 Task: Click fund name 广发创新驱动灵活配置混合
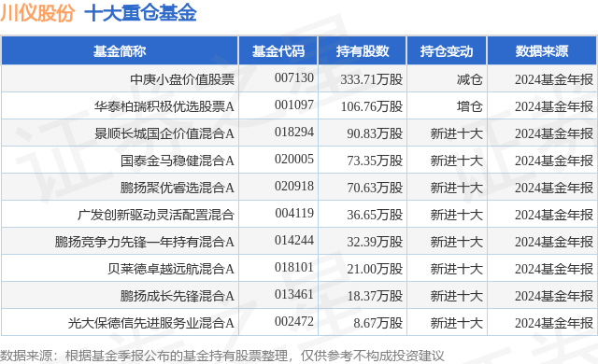pyautogui.click(x=156, y=215)
